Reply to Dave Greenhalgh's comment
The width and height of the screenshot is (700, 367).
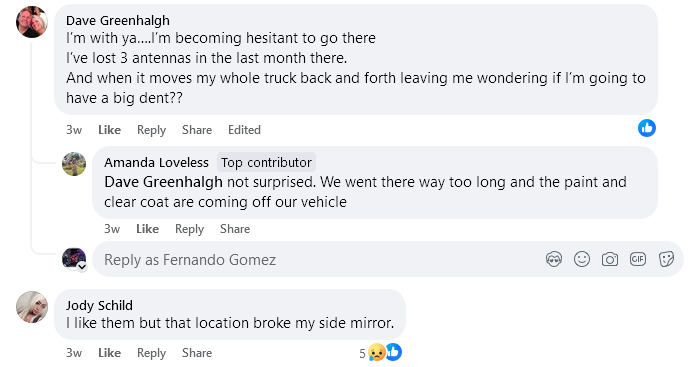pos(151,130)
